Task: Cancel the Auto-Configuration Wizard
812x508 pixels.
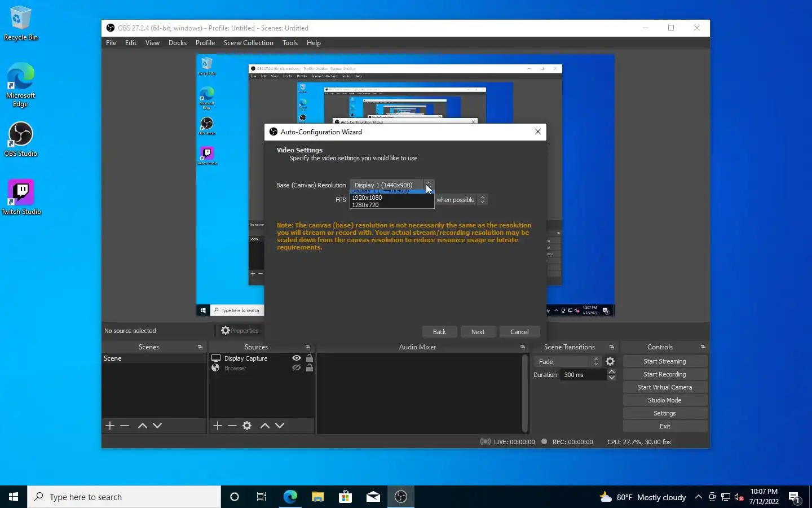Action: click(519, 332)
